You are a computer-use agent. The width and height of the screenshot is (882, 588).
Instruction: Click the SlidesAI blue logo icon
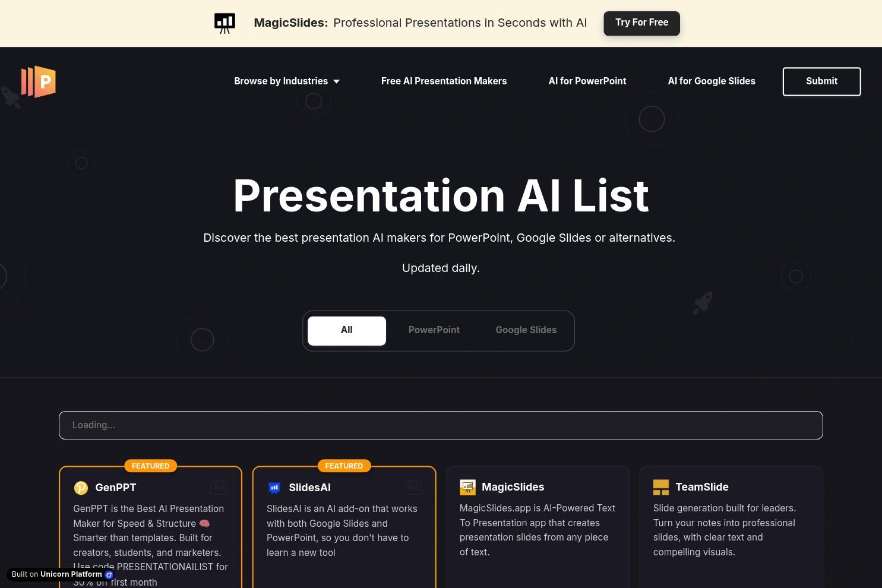(274, 487)
